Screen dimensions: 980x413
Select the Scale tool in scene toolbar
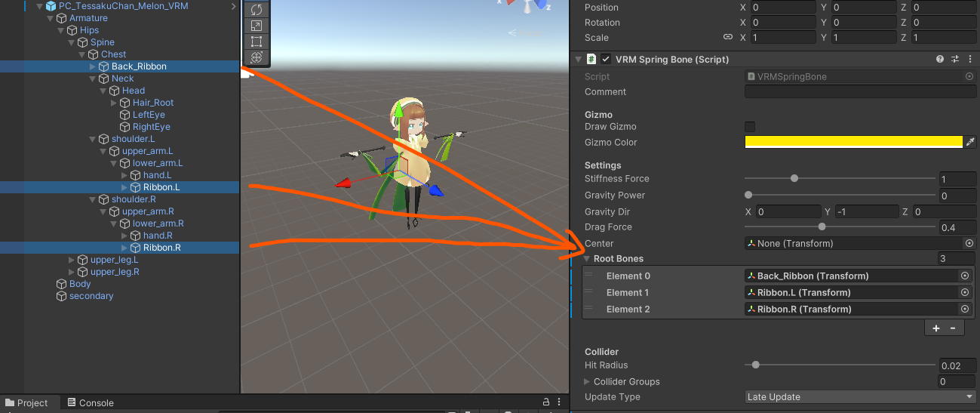pos(256,26)
